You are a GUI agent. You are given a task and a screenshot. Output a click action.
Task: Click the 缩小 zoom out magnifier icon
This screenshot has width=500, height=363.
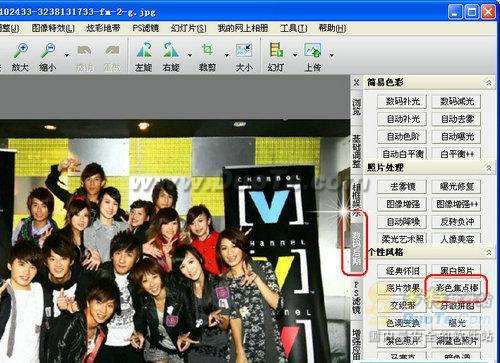point(48,52)
